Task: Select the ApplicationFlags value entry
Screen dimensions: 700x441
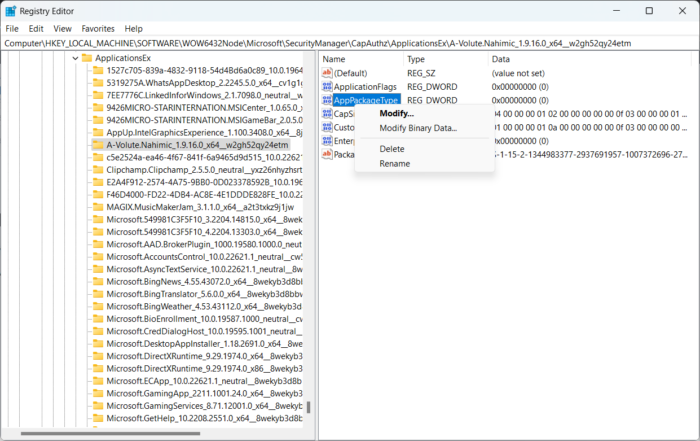Action: click(x=365, y=87)
